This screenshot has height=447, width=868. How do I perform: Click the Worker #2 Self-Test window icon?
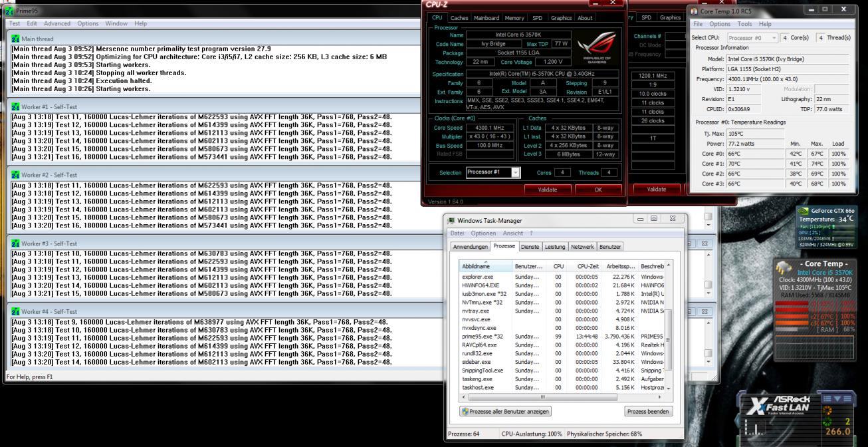[16, 174]
